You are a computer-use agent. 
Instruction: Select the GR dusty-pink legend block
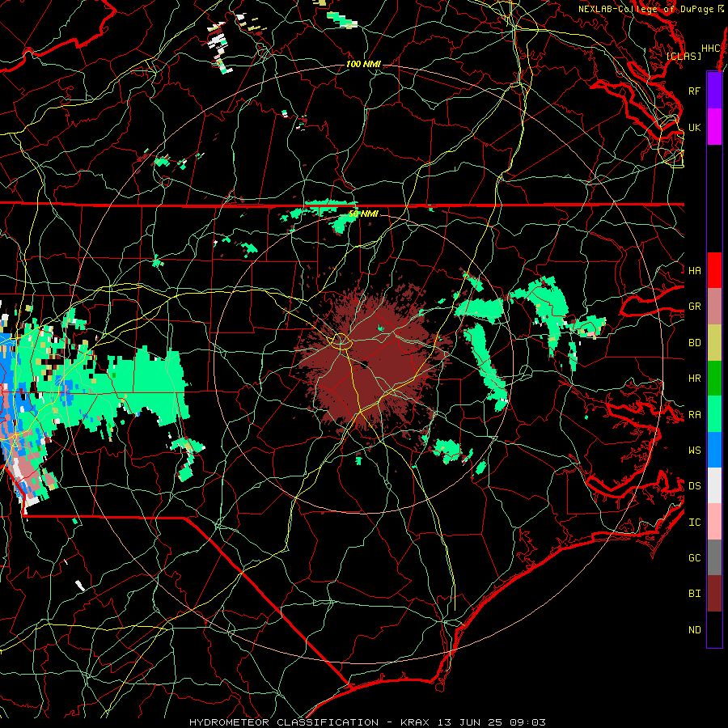click(714, 307)
